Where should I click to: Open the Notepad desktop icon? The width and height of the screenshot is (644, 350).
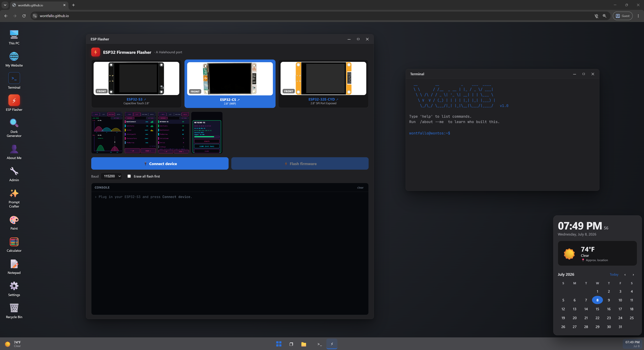14,267
